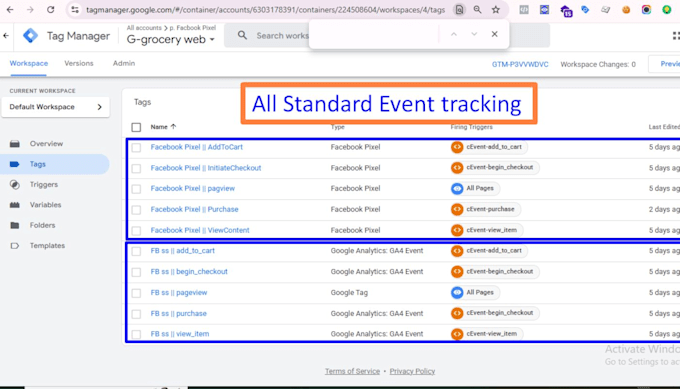This screenshot has width=680, height=389.
Task: Click into the find-in-page text field
Action: click(375, 34)
